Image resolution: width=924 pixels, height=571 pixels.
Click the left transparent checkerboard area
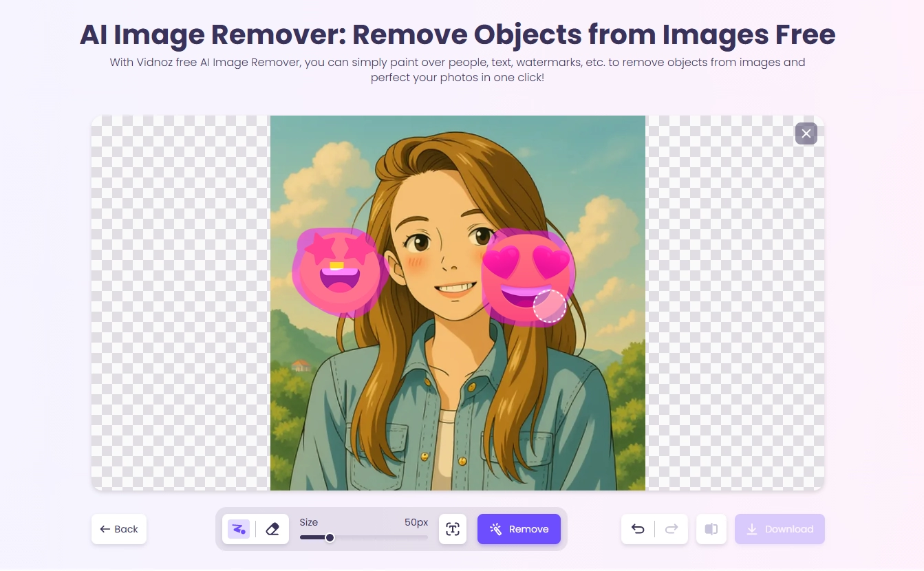click(180, 303)
